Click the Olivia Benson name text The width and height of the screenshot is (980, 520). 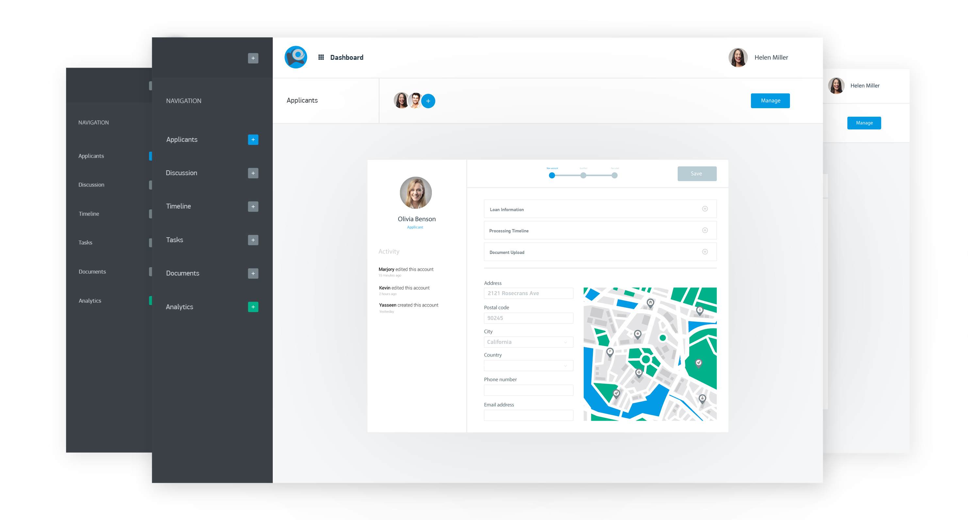(x=416, y=219)
